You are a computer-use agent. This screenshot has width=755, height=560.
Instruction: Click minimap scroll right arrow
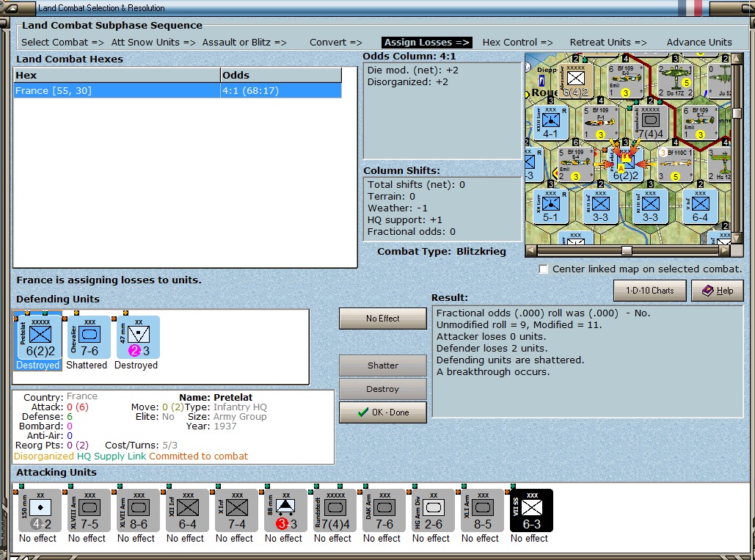click(724, 250)
